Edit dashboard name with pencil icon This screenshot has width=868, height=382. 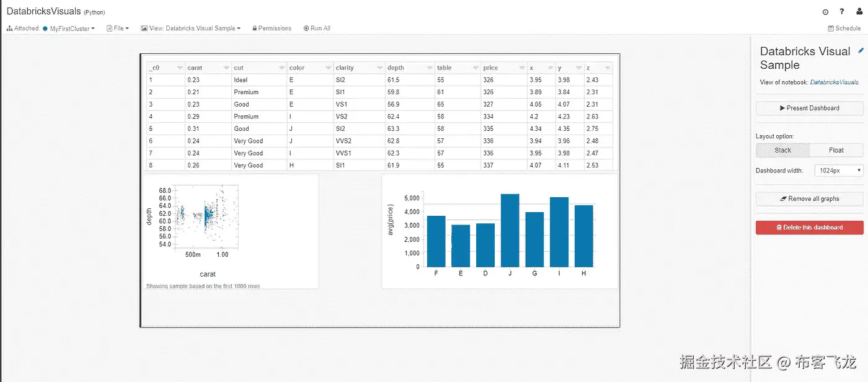861,51
